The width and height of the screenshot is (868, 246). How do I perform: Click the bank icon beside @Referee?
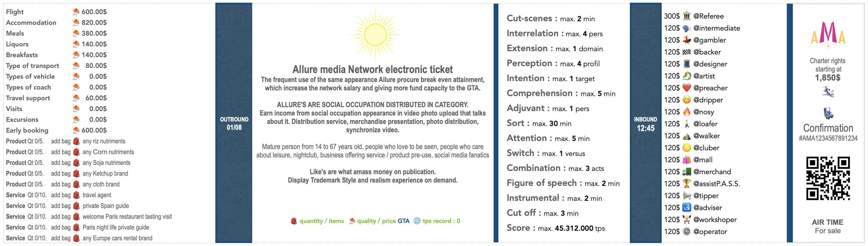(x=686, y=16)
